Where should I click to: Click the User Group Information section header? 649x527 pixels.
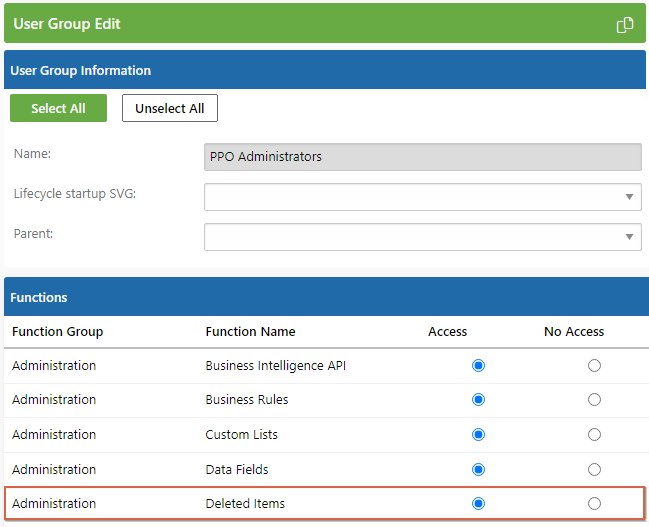325,70
